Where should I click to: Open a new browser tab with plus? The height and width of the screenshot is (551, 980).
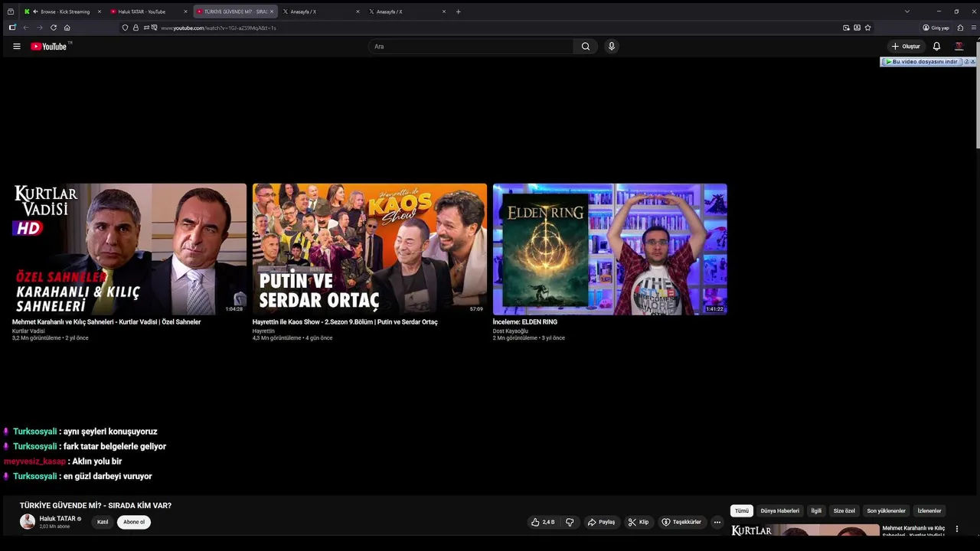tap(459, 11)
